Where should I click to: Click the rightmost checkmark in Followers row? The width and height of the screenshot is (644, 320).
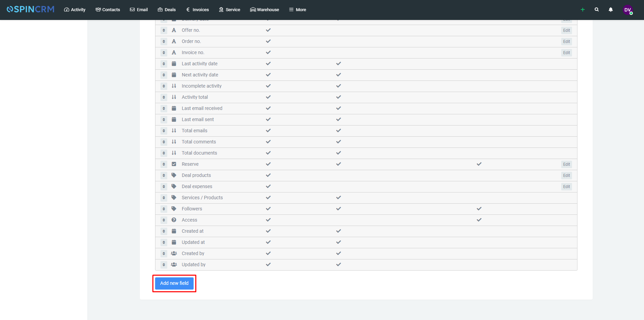479,209
